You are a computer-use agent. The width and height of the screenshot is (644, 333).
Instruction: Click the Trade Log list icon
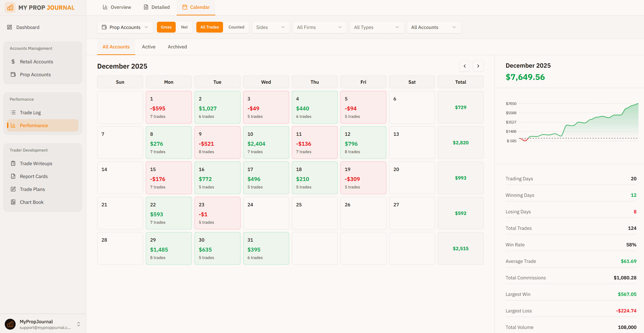(x=13, y=112)
